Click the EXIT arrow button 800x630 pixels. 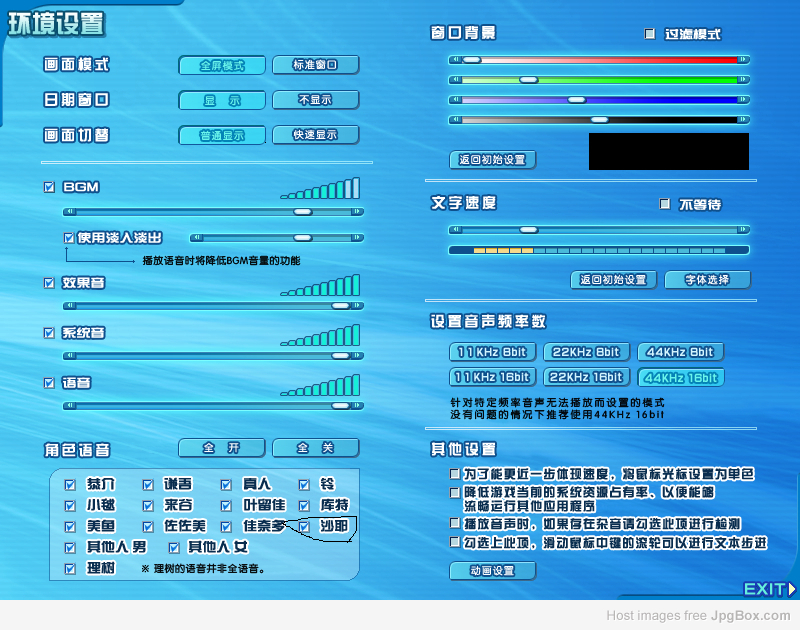pos(770,589)
